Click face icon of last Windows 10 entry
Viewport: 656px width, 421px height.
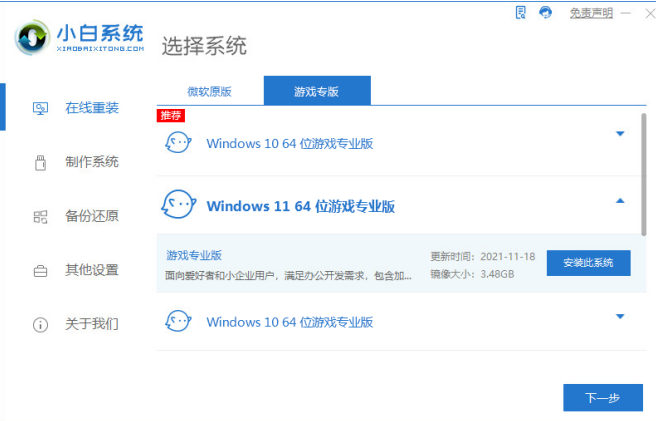[x=178, y=321]
